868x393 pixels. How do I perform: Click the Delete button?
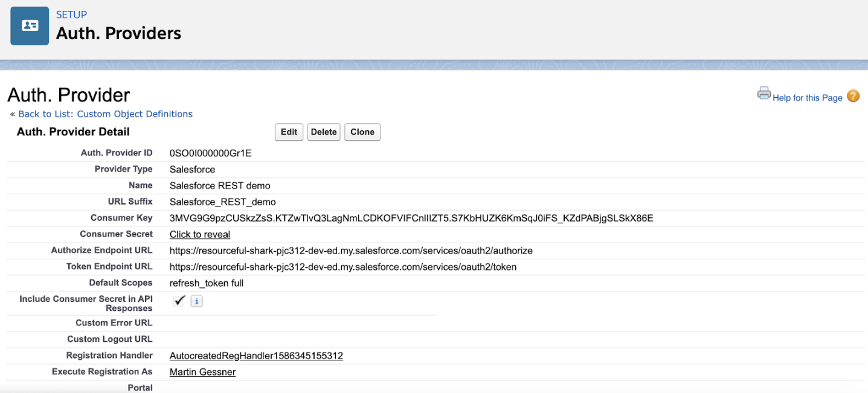coord(323,132)
